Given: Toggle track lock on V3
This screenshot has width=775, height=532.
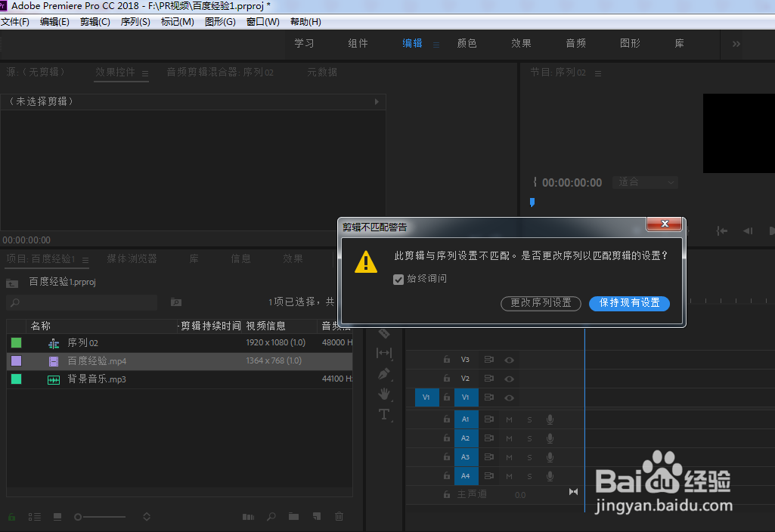Looking at the screenshot, I should [x=447, y=360].
